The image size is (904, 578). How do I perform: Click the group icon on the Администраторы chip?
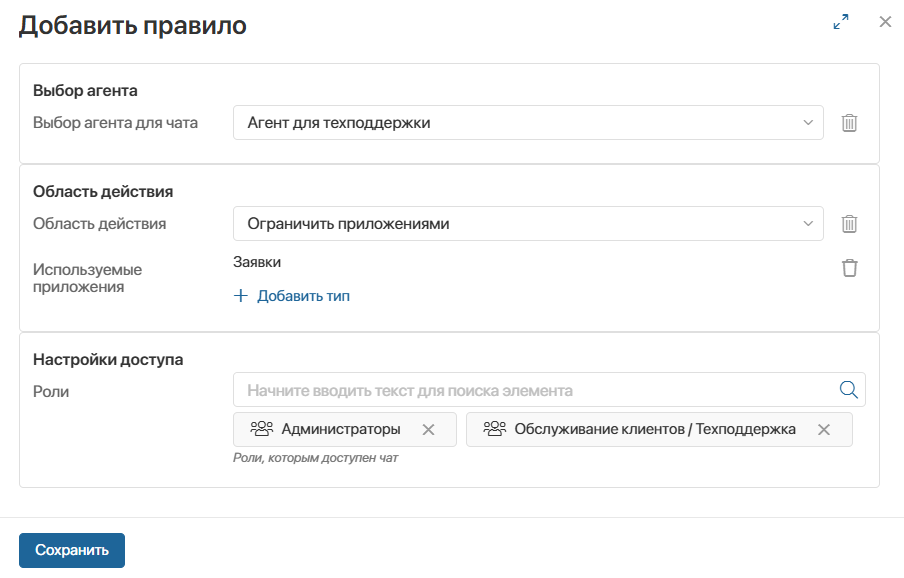tap(261, 429)
